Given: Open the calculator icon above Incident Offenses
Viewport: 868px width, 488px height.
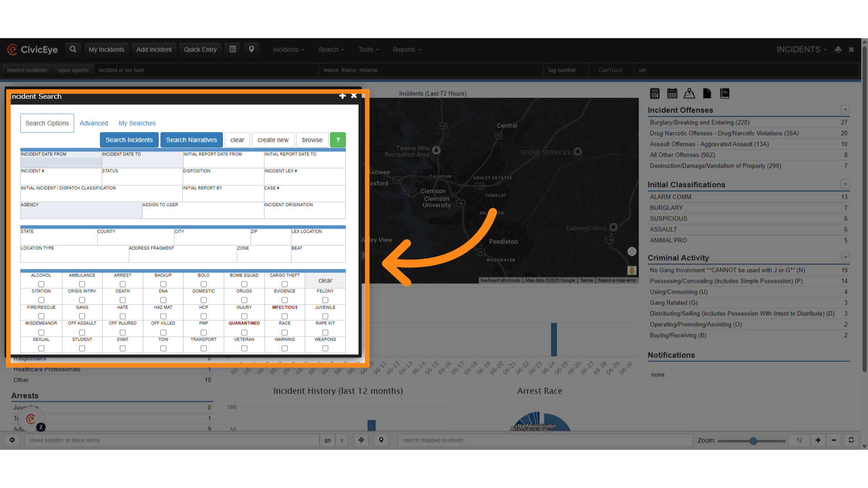Looking at the screenshot, I should tap(655, 94).
